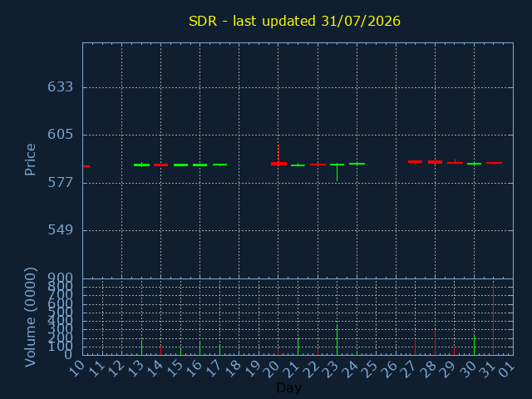Click the 605 price axis label
The image size is (532, 399).
pyautogui.click(x=60, y=135)
